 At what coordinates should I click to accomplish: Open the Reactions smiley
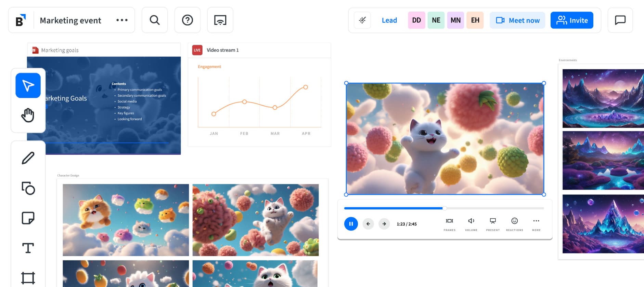pyautogui.click(x=515, y=224)
